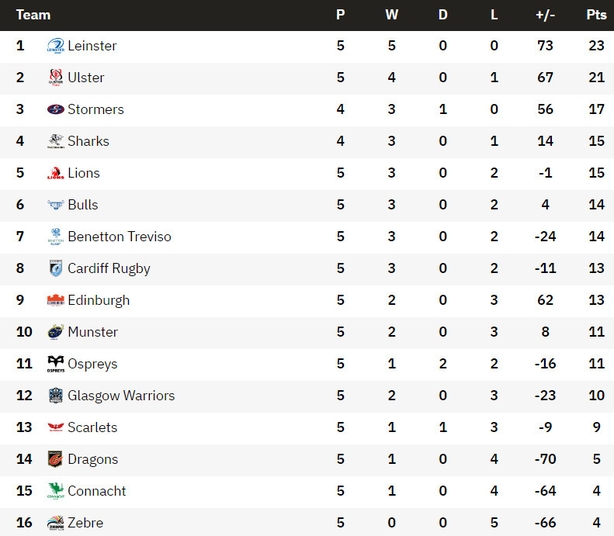Open the Glasgow Warriors team link
The height and width of the screenshot is (536, 614).
[121, 395]
